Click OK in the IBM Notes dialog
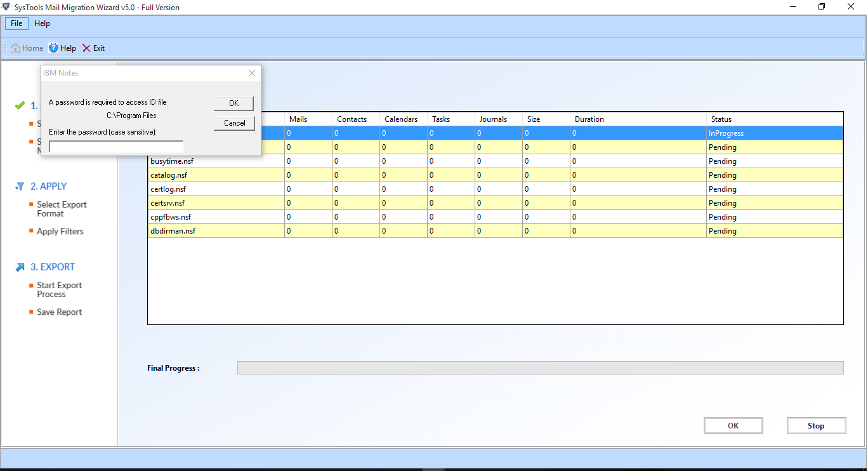Image resolution: width=868 pixels, height=471 pixels. [x=234, y=103]
